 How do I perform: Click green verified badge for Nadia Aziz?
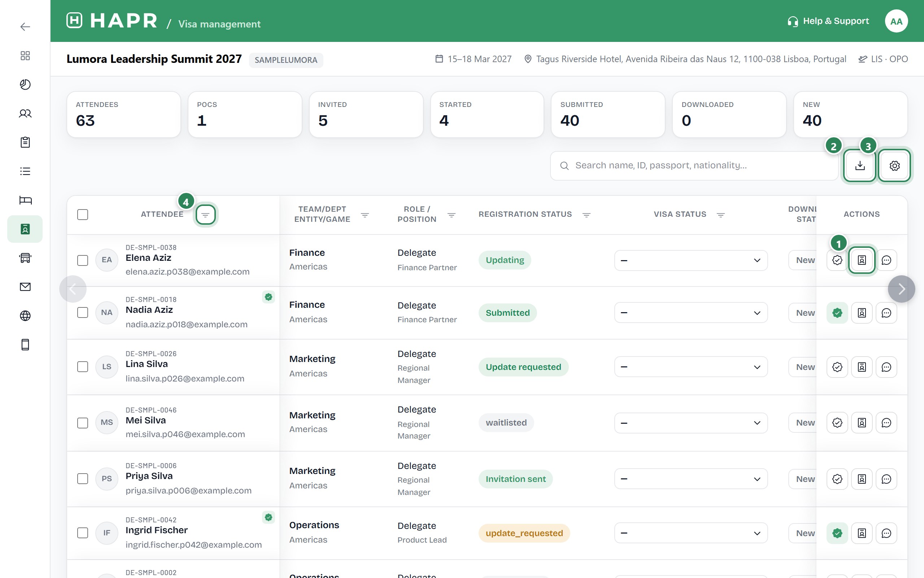click(837, 313)
